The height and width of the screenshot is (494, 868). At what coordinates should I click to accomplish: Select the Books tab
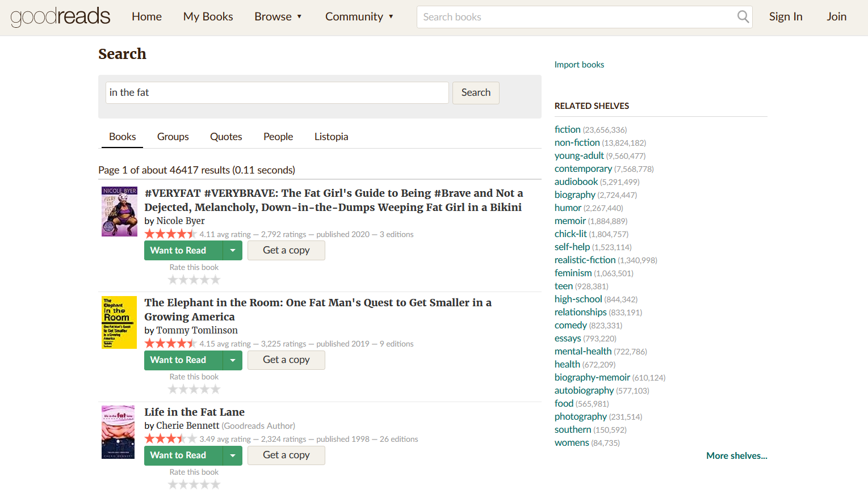(123, 137)
